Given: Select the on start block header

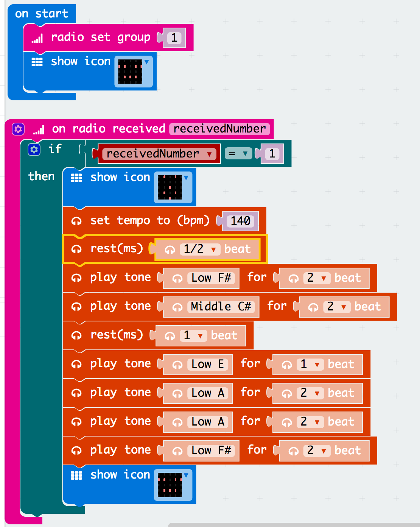Looking at the screenshot, I should tap(42, 14).
